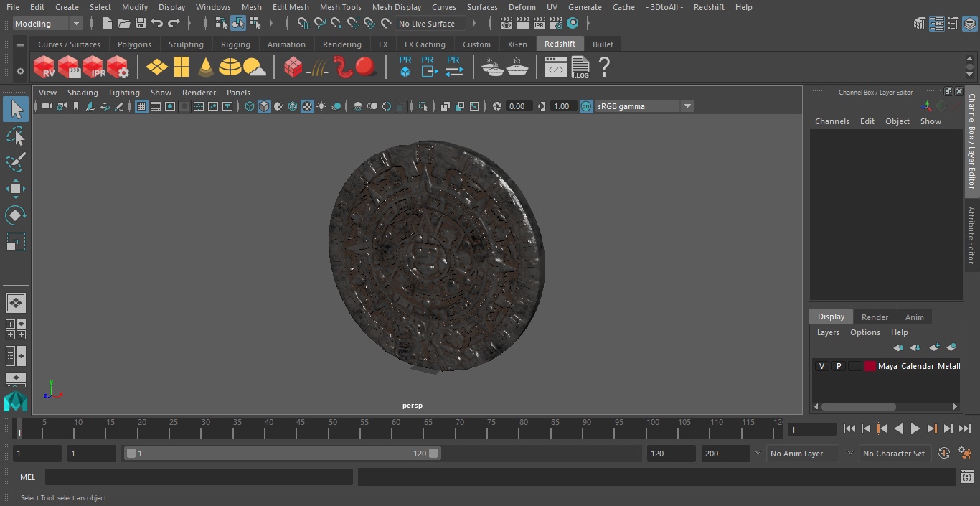The image size is (980, 506).
Task: Open the Layers menu in Layer Editor
Action: tap(828, 332)
